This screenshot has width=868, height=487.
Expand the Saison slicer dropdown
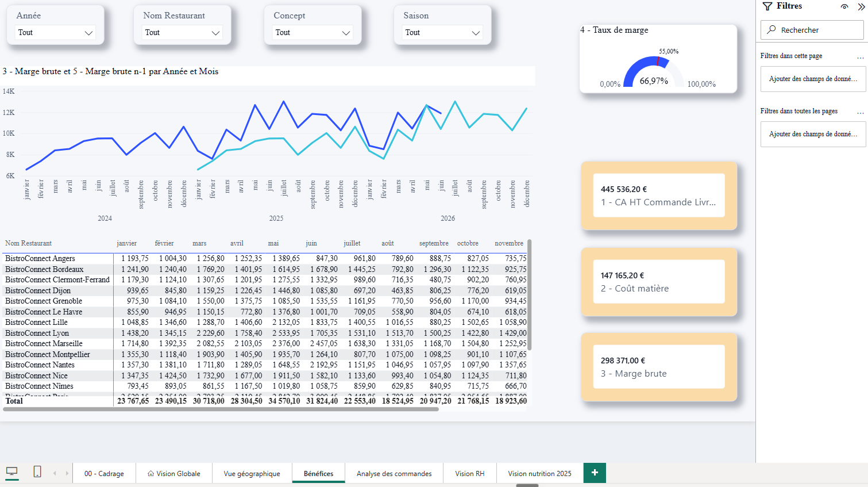[x=442, y=33]
